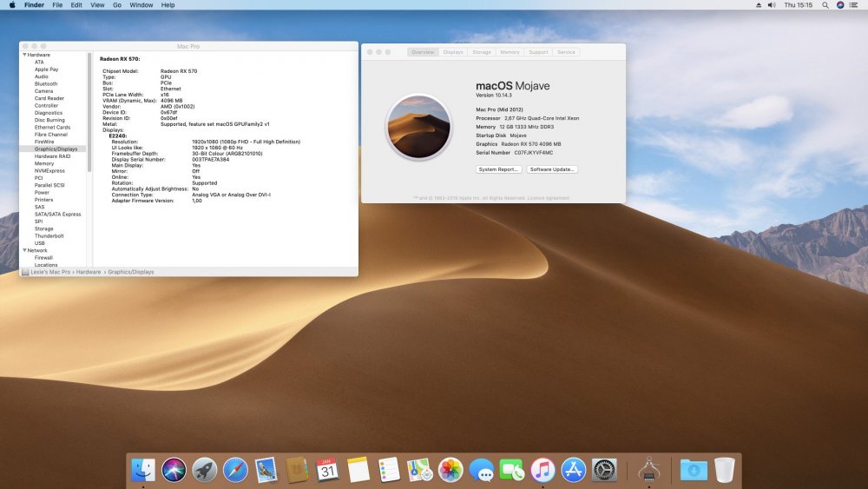
Task: Select Camera in the sidebar
Action: coord(43,91)
